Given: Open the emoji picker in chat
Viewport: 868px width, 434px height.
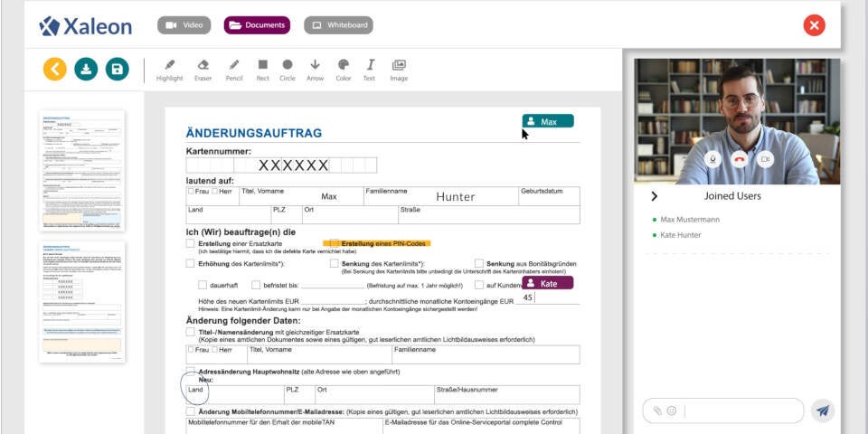Looking at the screenshot, I should click(x=672, y=410).
